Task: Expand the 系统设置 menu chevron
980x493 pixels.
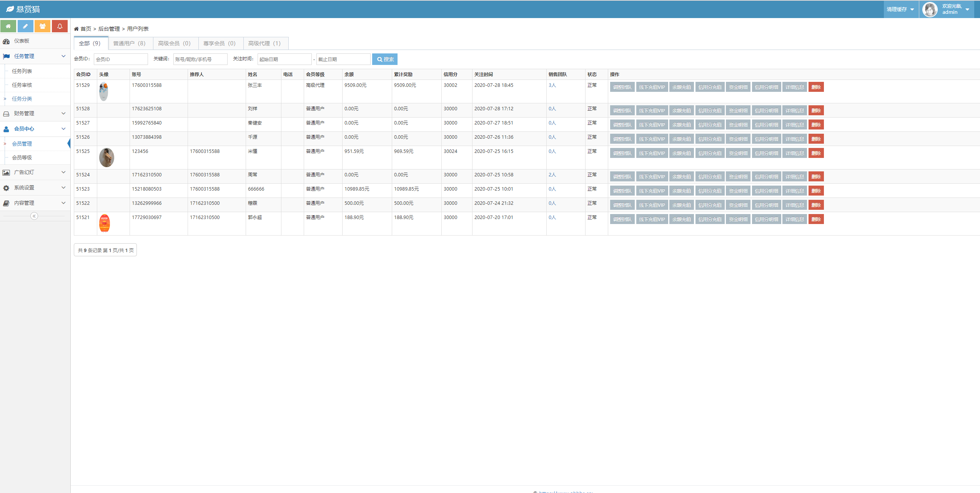Action: [63, 188]
